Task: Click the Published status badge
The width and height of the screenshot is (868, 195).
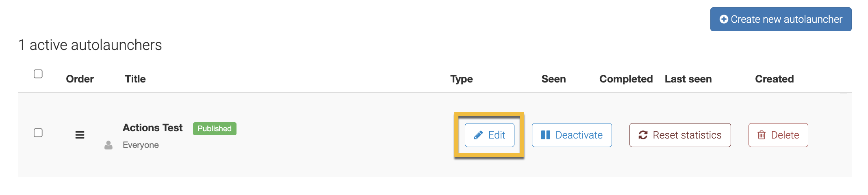Action: [x=215, y=129]
